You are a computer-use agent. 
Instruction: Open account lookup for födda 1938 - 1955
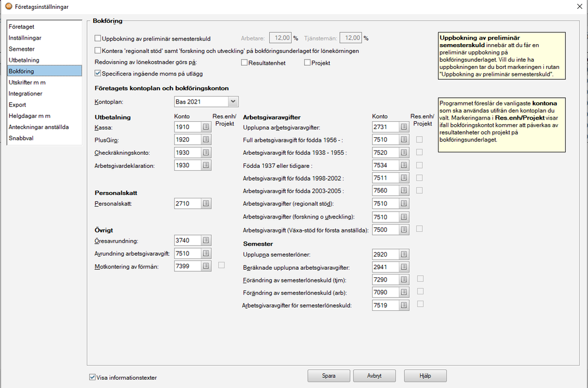point(404,152)
